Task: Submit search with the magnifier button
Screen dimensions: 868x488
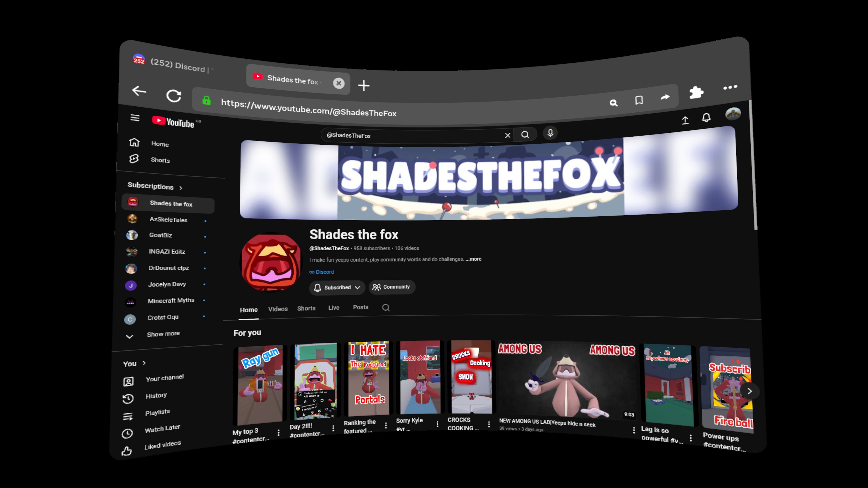Action: 525,135
